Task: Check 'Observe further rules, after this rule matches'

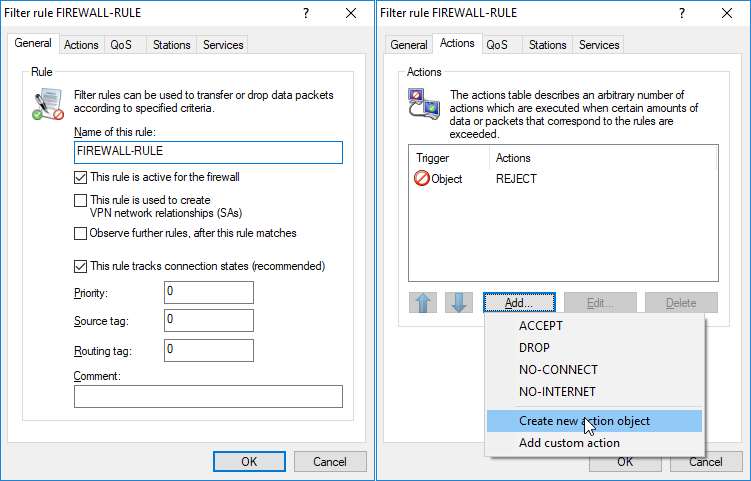Action: click(81, 233)
